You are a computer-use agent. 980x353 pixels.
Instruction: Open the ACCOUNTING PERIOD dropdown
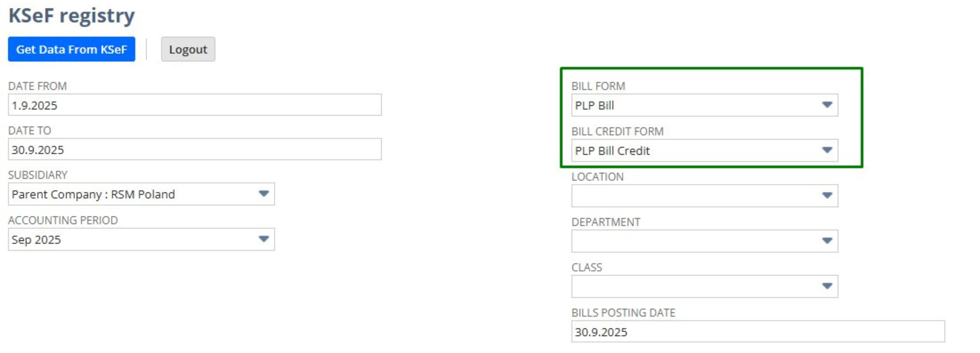click(141, 240)
